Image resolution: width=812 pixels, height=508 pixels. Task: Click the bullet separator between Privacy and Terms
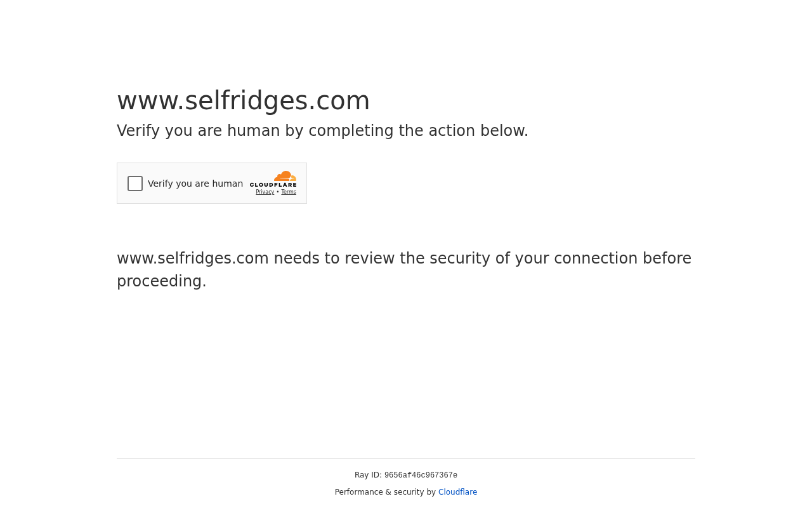pos(278,192)
